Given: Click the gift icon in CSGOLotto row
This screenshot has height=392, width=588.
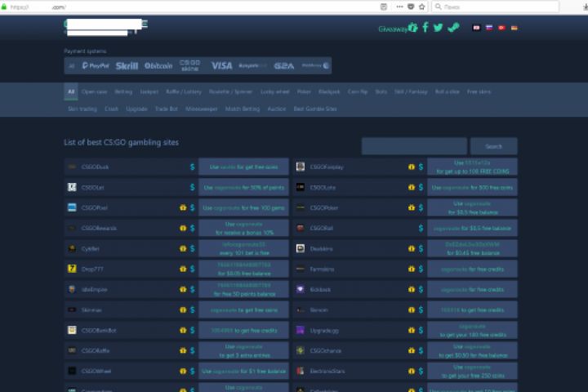Looking at the screenshot, I should pos(412,187).
